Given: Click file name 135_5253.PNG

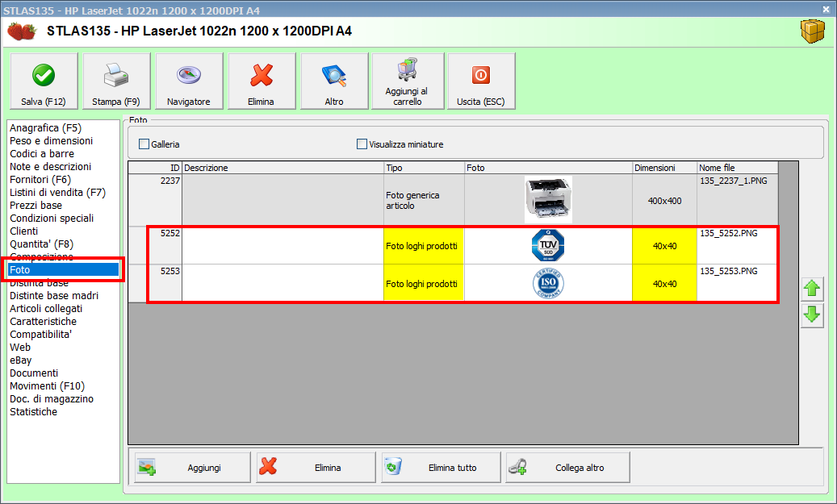Looking at the screenshot, I should click(729, 271).
